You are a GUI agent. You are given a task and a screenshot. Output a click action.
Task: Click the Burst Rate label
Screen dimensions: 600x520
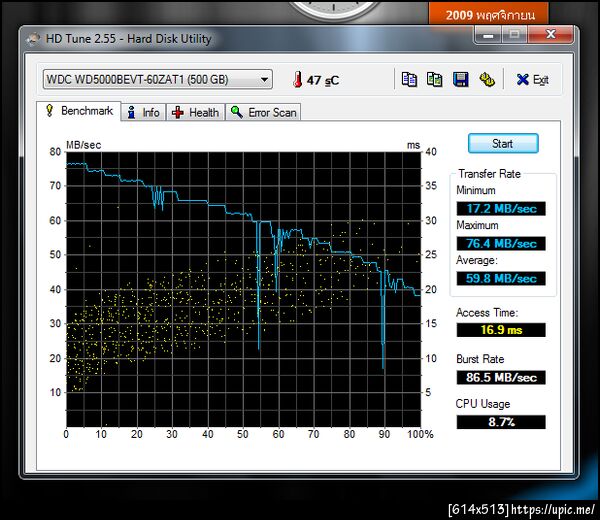tap(480, 359)
